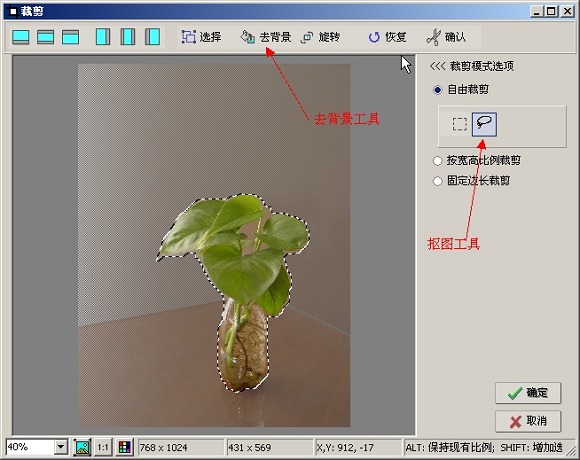Click the 取消 button

528,421
